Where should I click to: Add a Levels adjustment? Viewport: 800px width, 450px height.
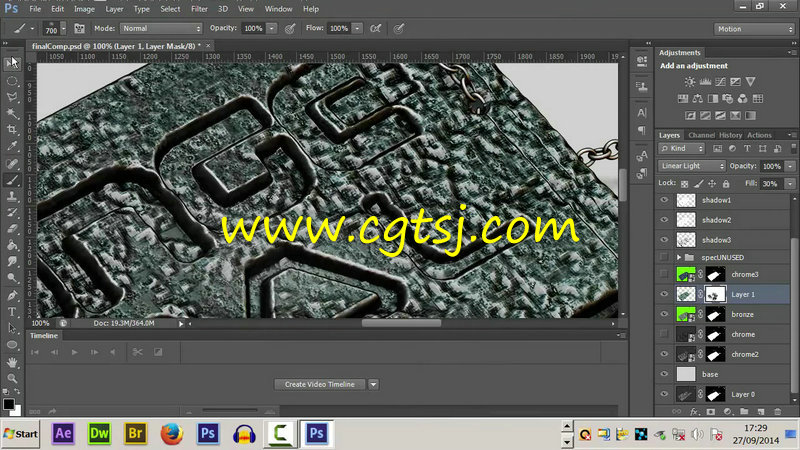(705, 82)
